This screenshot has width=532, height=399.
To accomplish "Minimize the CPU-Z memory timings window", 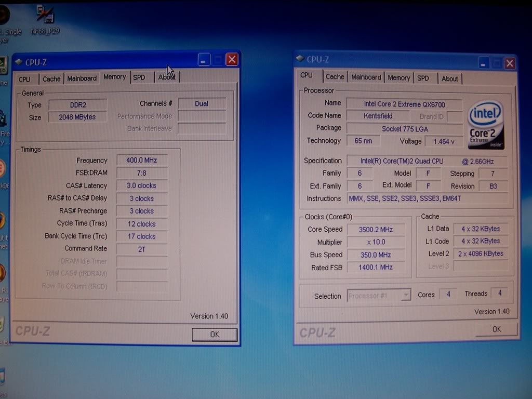I will pyautogui.click(x=204, y=60).
